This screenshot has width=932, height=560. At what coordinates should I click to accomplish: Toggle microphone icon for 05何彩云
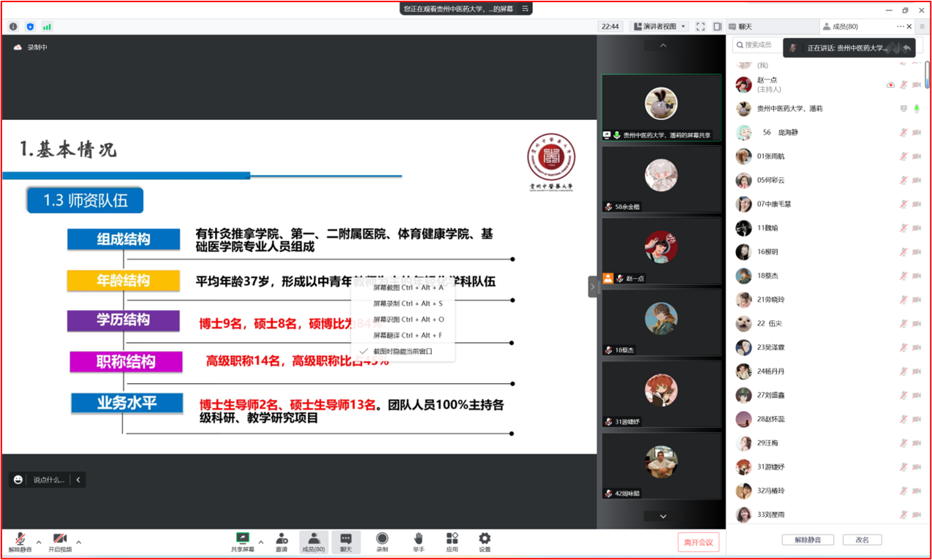point(903,180)
